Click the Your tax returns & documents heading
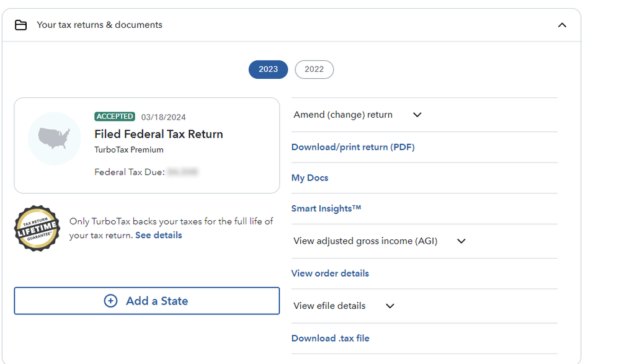The width and height of the screenshot is (619, 364). (99, 25)
